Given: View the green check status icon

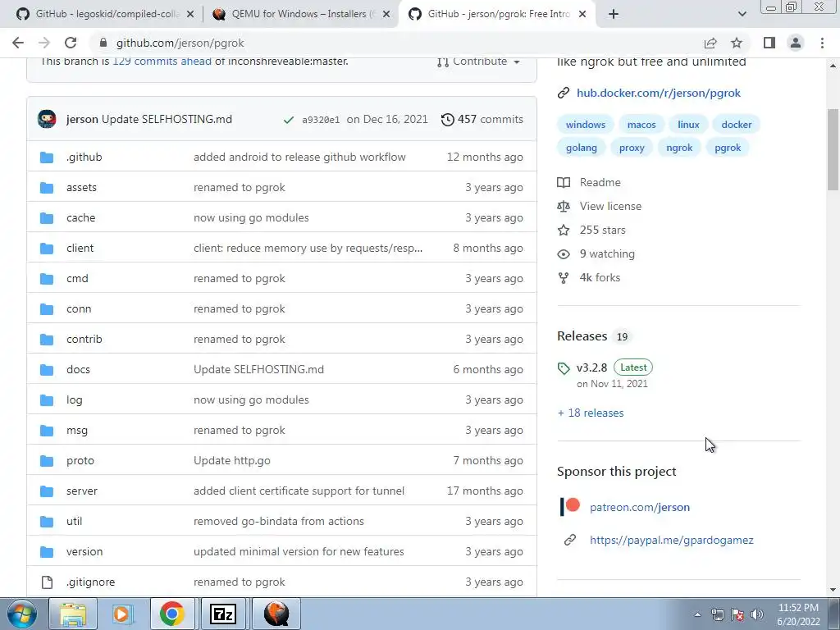Looking at the screenshot, I should pos(288,120).
